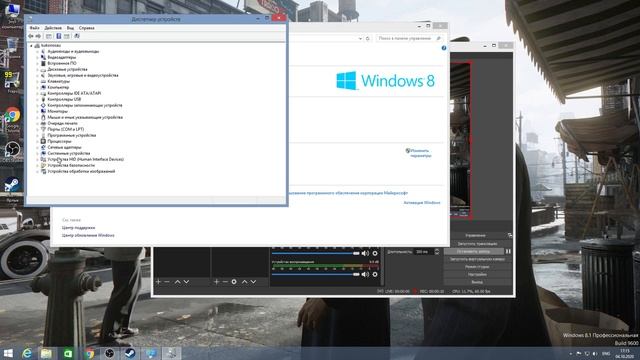Add scene with plus icon in OBS

tap(158, 282)
